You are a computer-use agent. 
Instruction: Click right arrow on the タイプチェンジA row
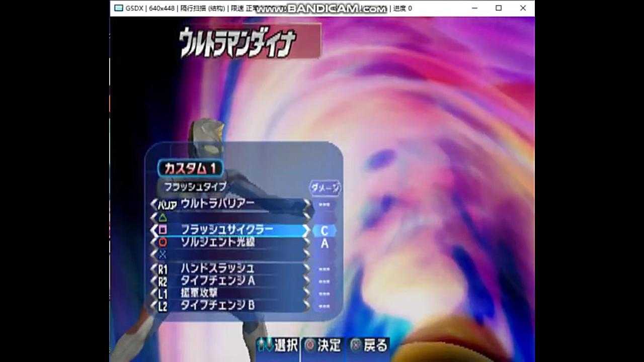[306, 281]
